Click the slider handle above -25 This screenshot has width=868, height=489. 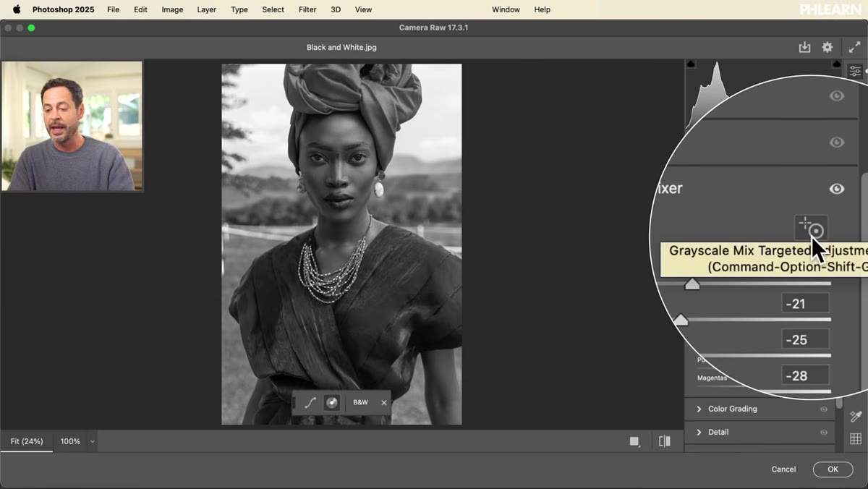pos(681,319)
